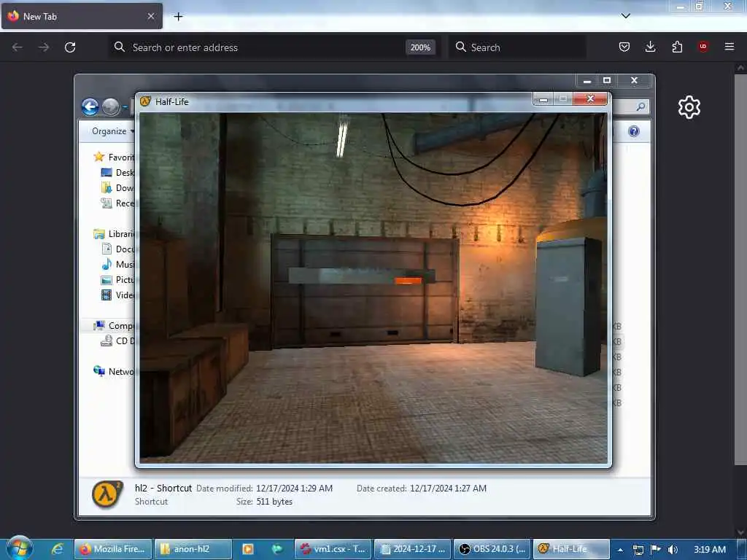Switch to Mozilla Firefox taskbar button
The image size is (747, 560).
coord(113,549)
